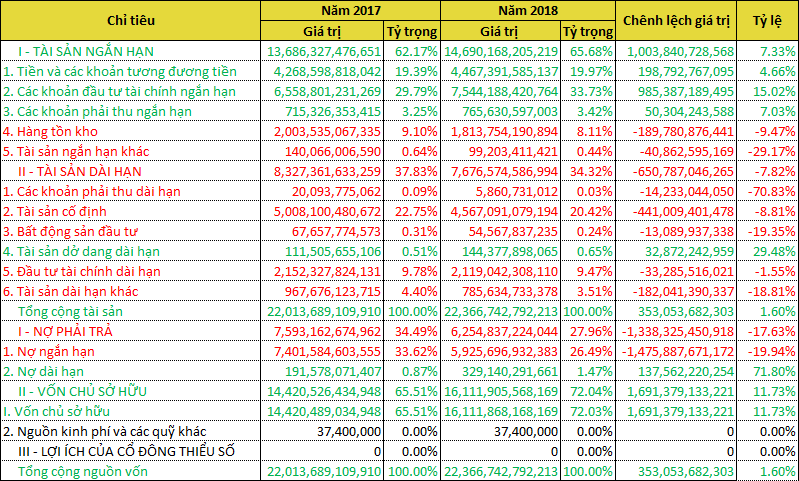Select row 'I - NỢ PHẢI TRẢ'
799x481 pixels.
pos(400,331)
